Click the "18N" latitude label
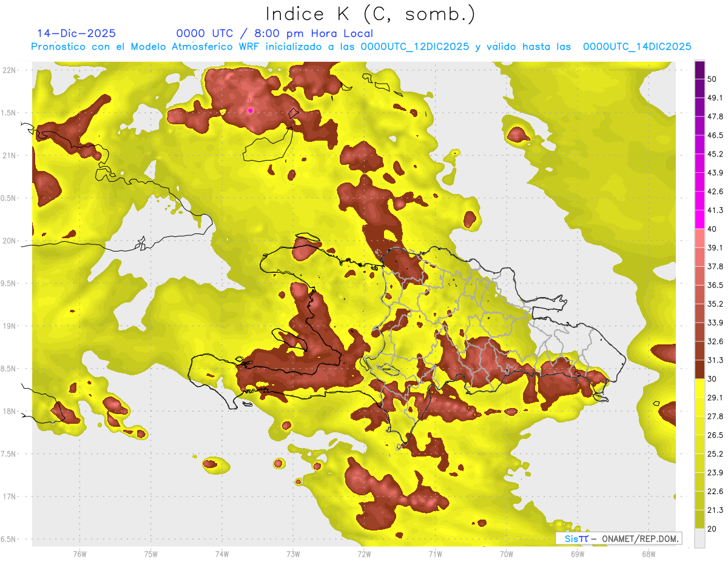728x562 pixels. pyautogui.click(x=9, y=412)
